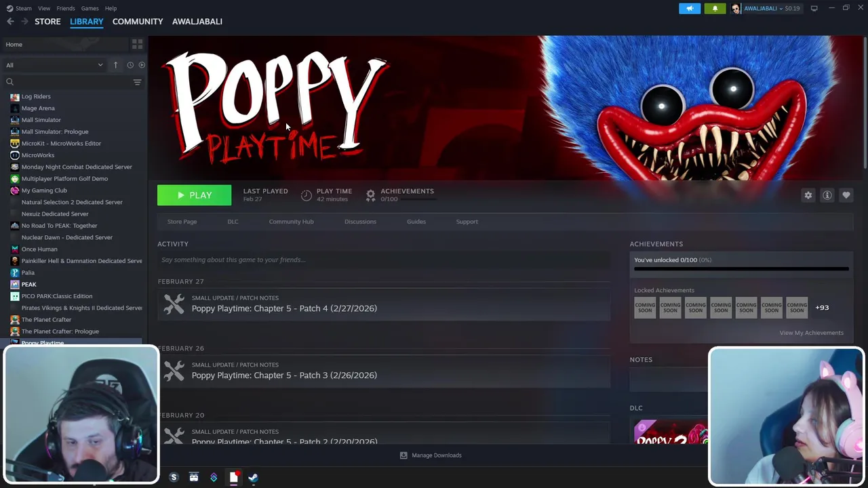Open the Store Page link

(x=182, y=222)
